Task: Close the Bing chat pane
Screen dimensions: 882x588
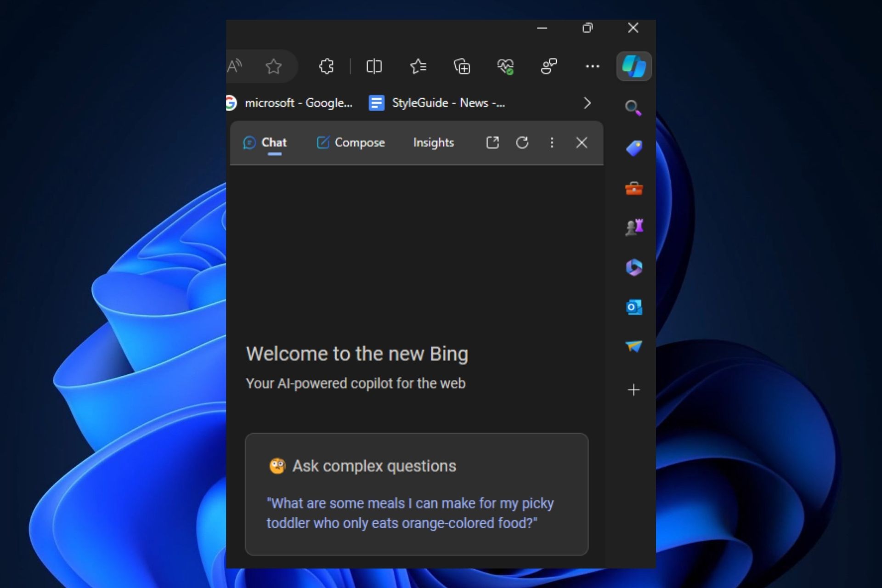Action: point(582,142)
